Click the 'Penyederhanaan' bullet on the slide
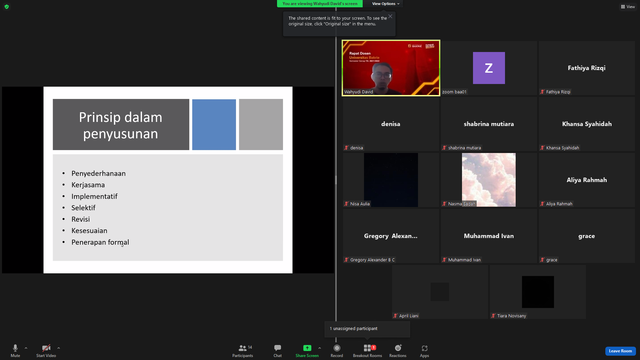640x360 pixels. point(98,173)
